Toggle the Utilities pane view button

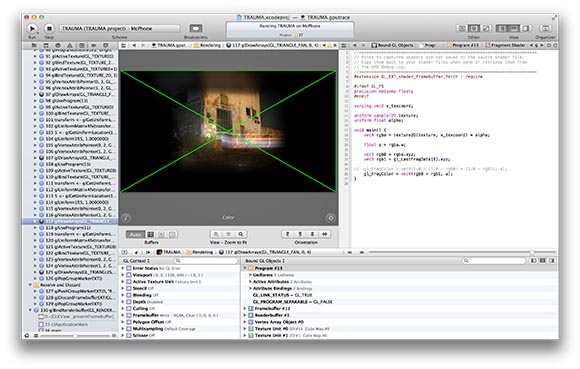click(526, 28)
